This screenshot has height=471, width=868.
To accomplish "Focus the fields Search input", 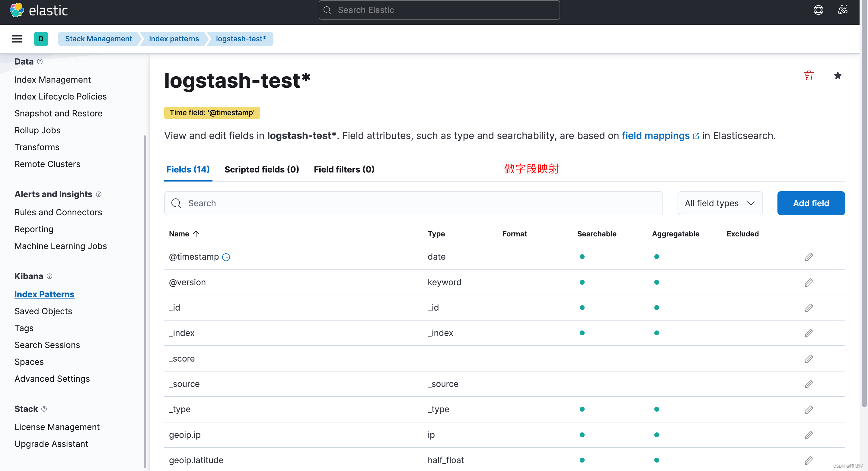I will (x=413, y=203).
